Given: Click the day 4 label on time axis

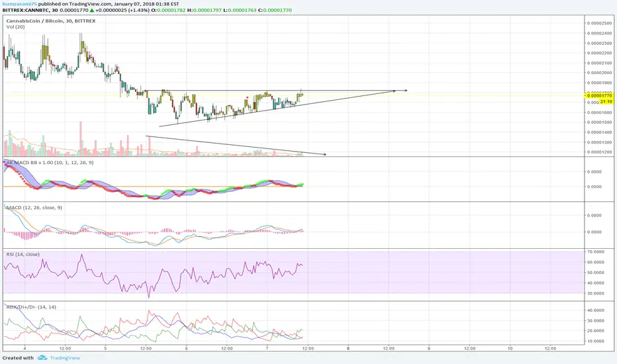Looking at the screenshot, I should [24, 348].
